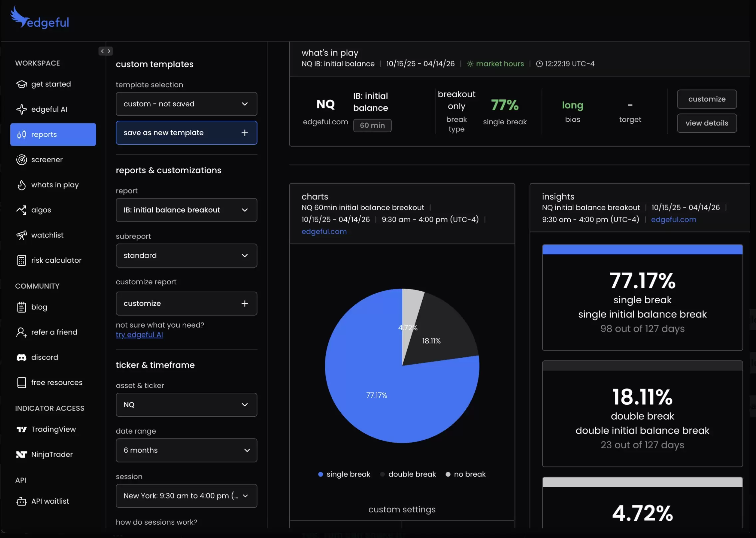The width and height of the screenshot is (756, 538).
Task: Click the edgeful AI sparkle icon
Action: 22,109
